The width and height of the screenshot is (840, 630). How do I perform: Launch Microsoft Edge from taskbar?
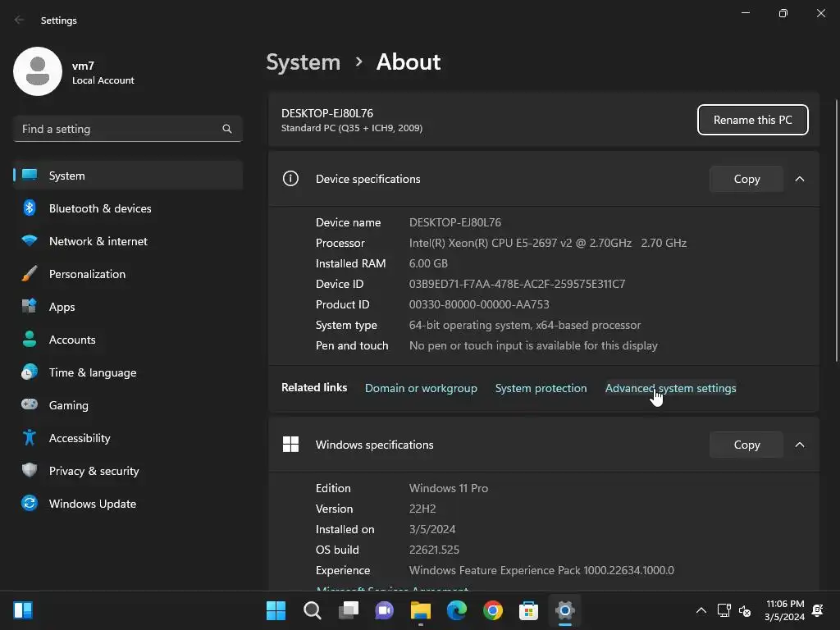457,610
